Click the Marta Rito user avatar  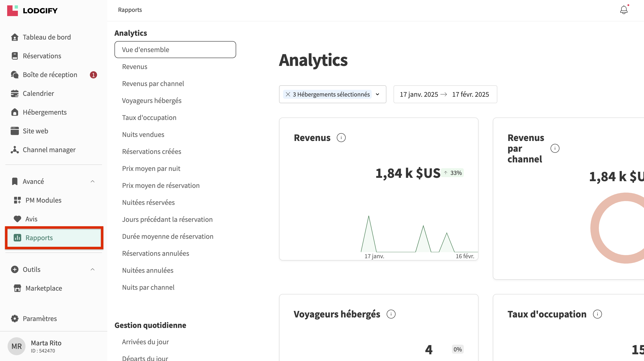pyautogui.click(x=17, y=346)
